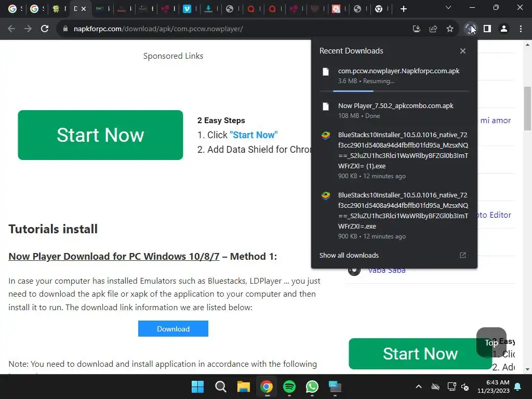Screen dimensions: 532x399
Task: Click the scrollbar down arrow
Action: tap(527, 369)
